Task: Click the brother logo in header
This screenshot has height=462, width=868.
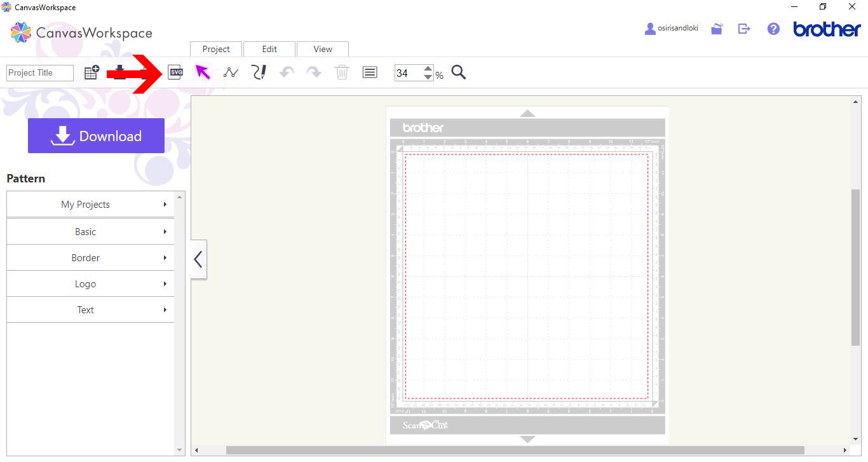Action: 827,29
